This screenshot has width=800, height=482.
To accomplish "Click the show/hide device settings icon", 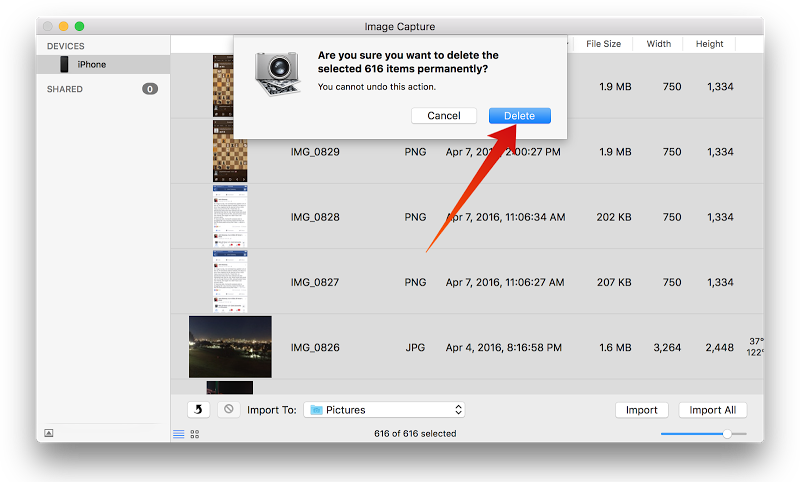I will pyautogui.click(x=49, y=433).
